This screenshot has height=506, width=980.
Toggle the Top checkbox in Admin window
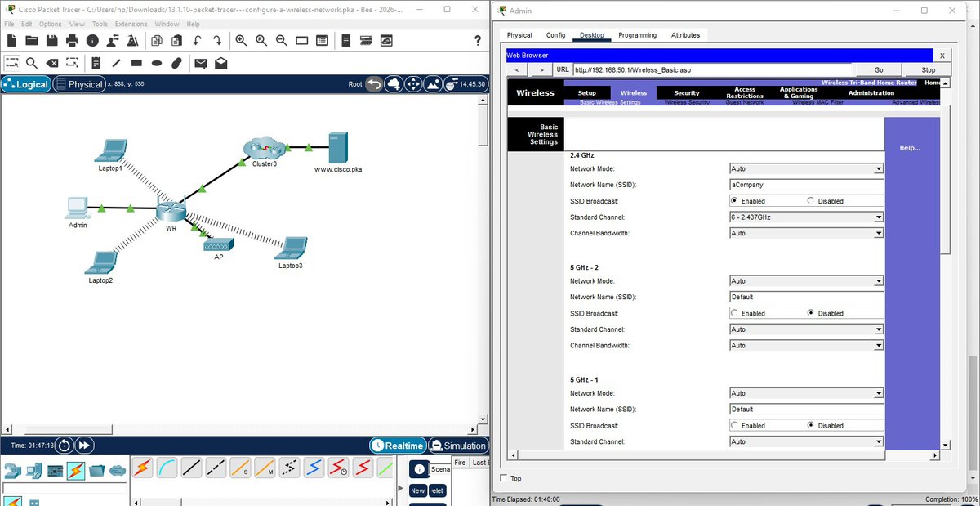point(503,478)
